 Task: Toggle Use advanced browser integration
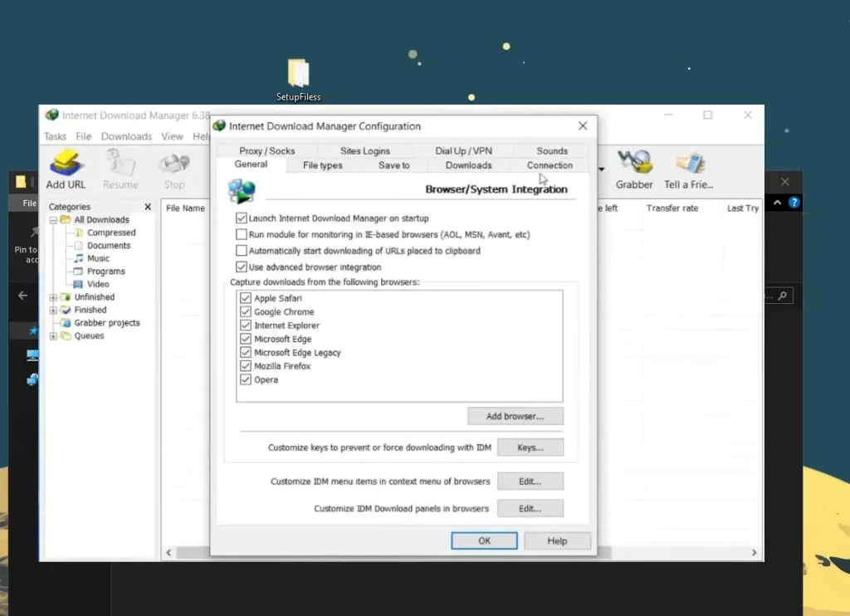click(x=242, y=266)
